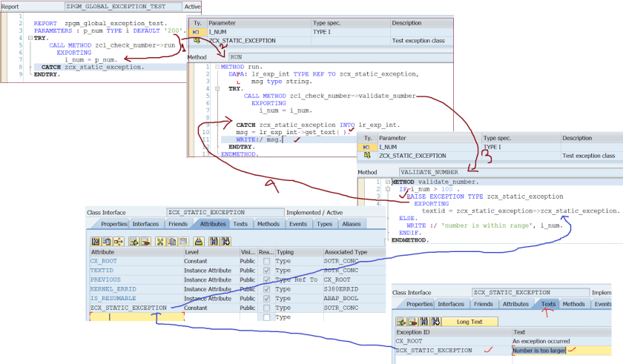Image resolution: width=623 pixels, height=364 pixels.
Task: Toggle the Read-only checkbox for ZCX_STATIC_EXCEPTION attribute
Action: [266, 307]
